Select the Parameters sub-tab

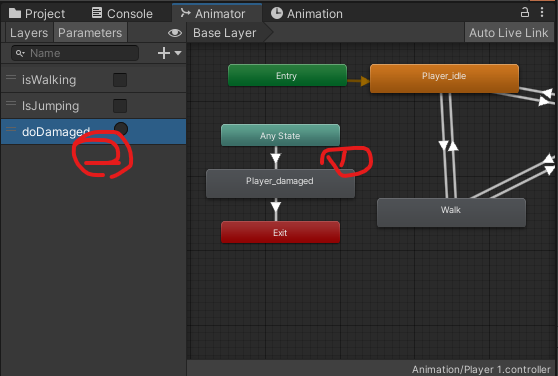coord(90,33)
